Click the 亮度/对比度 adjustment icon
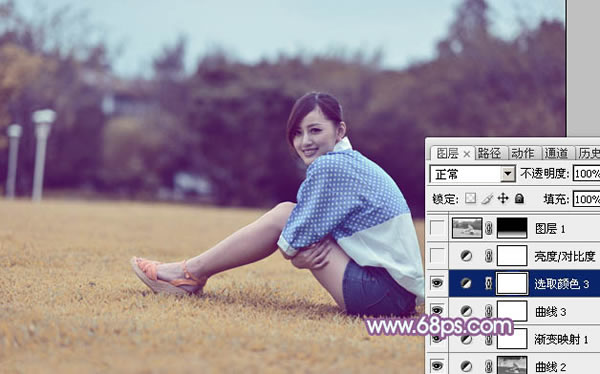The image size is (600, 374). point(466,256)
